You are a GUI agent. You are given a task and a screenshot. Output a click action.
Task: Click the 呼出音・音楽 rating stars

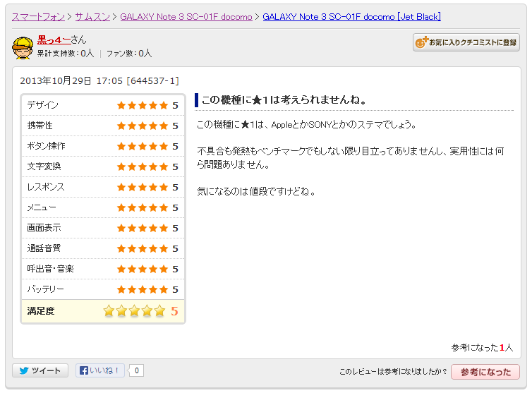pyautogui.click(x=143, y=269)
